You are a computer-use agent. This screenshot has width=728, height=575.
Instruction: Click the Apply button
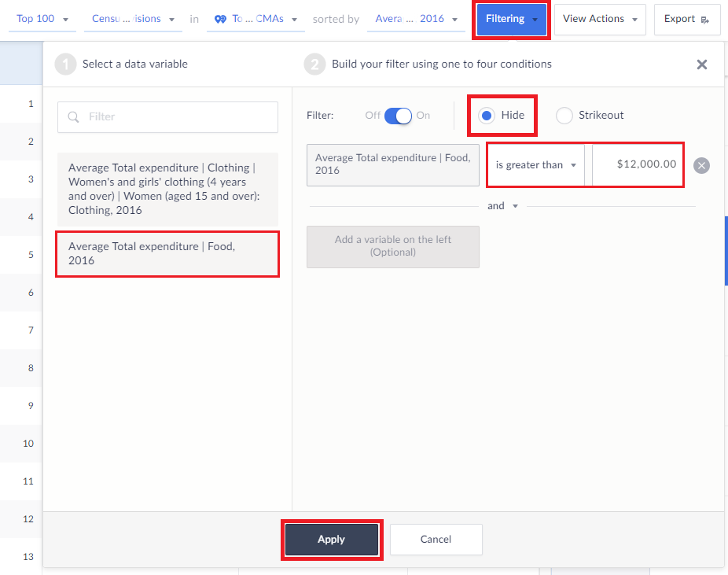pyautogui.click(x=331, y=540)
